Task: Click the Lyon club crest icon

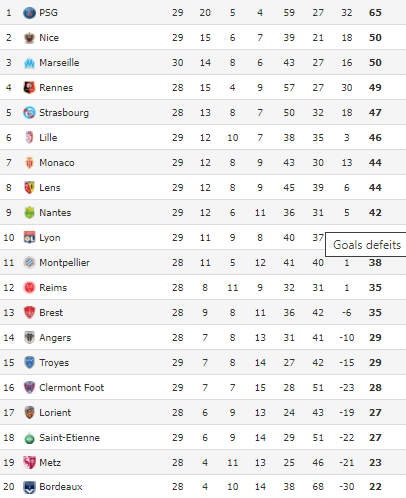Action: coord(29,238)
